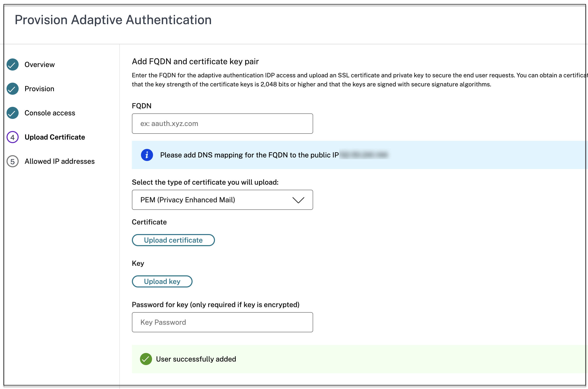Click the DNS mapping info banner text
Screen dimensions: 588x389
249,155
